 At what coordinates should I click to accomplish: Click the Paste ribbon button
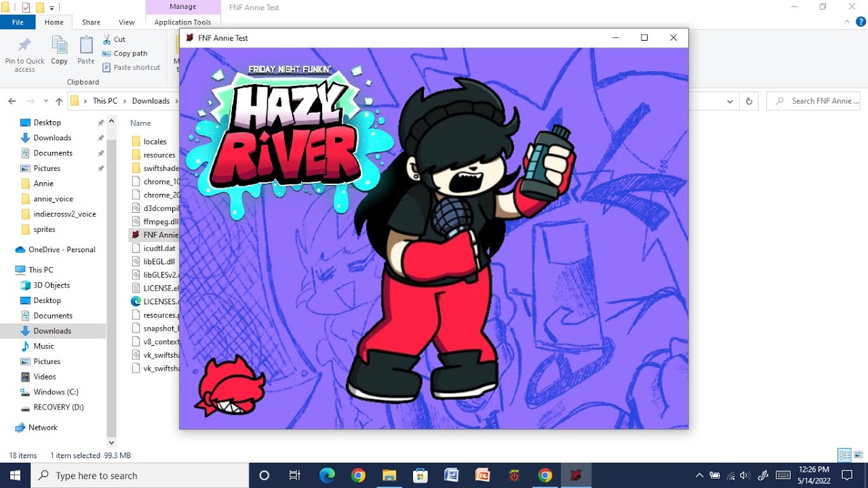[x=86, y=51]
